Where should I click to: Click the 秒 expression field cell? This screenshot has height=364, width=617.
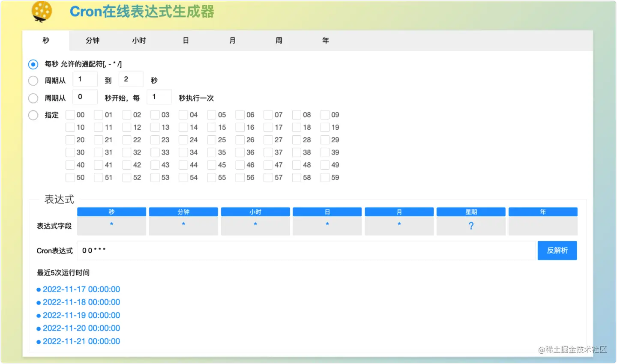111,226
